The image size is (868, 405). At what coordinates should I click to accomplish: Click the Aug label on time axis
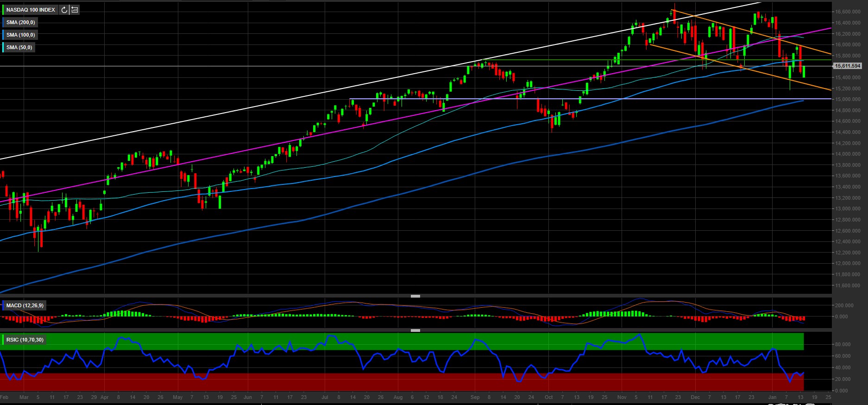pyautogui.click(x=398, y=397)
